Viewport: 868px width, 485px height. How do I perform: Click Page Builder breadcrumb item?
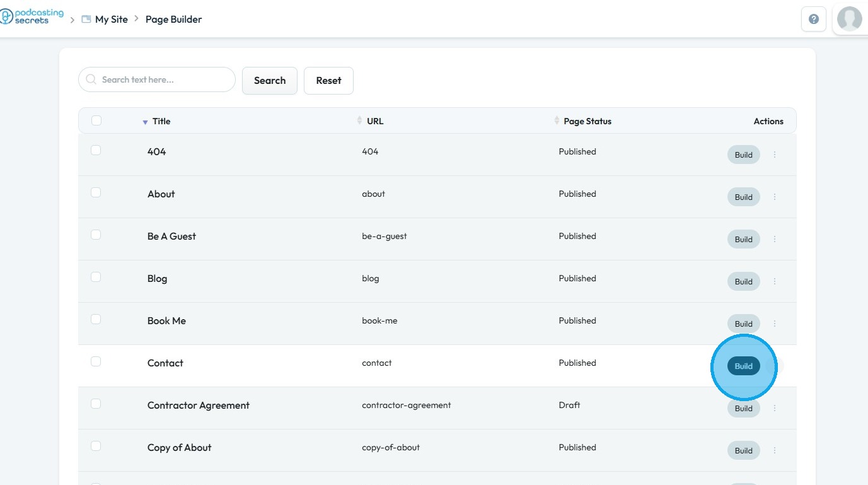coord(173,20)
